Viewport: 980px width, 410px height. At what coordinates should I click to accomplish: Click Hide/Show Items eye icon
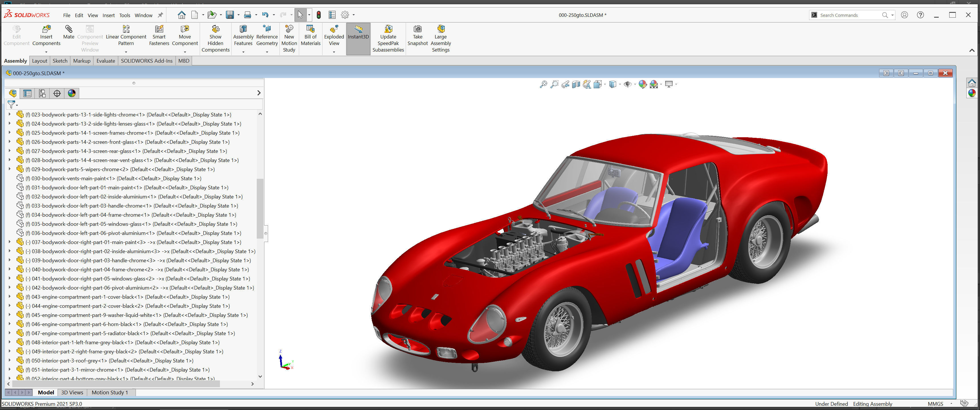[627, 84]
